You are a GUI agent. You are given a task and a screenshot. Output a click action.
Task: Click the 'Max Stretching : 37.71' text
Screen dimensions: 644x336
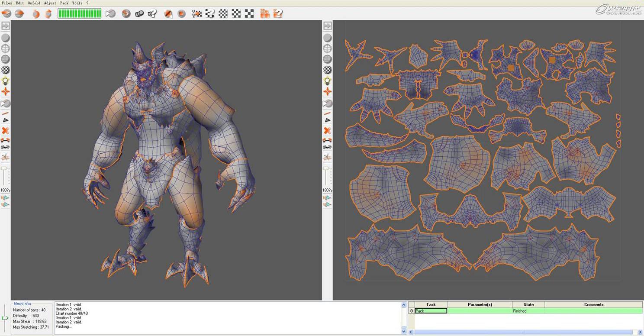pos(31,327)
